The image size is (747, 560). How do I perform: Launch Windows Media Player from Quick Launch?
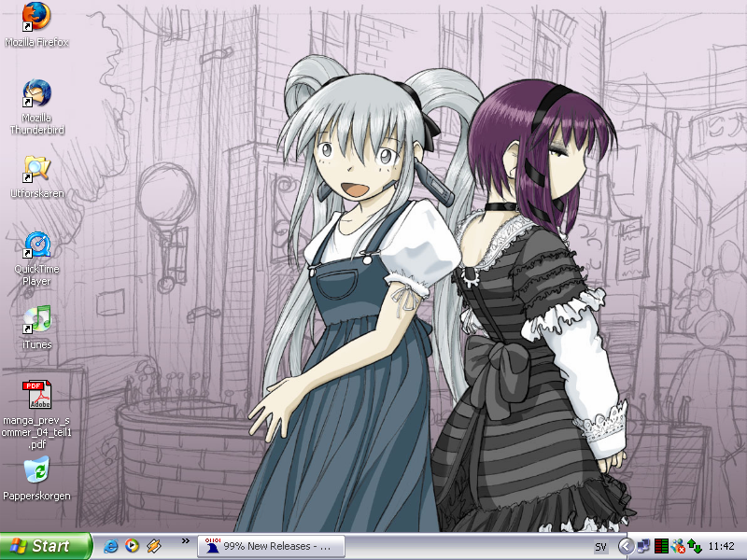[132, 546]
